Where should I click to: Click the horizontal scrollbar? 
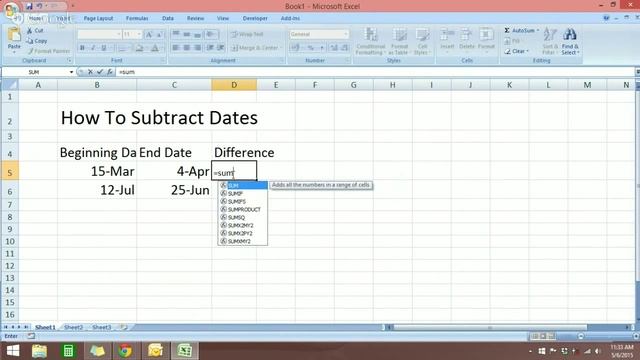click(489, 327)
